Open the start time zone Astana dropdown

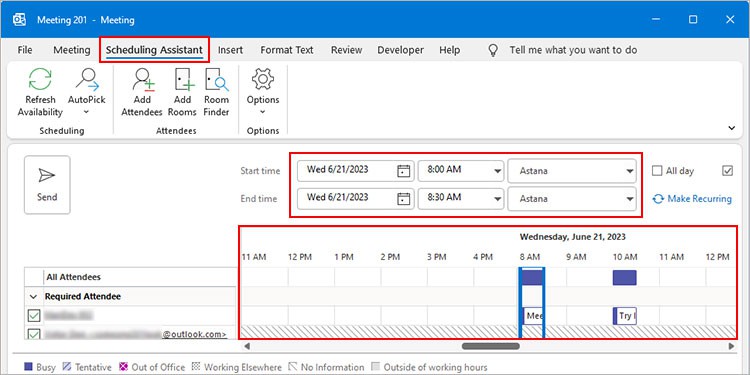point(630,171)
